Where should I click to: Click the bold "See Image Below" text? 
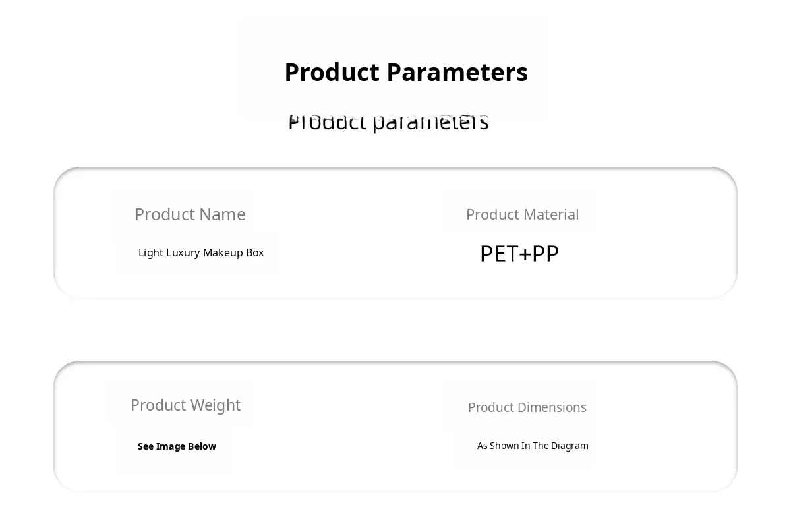[177, 446]
